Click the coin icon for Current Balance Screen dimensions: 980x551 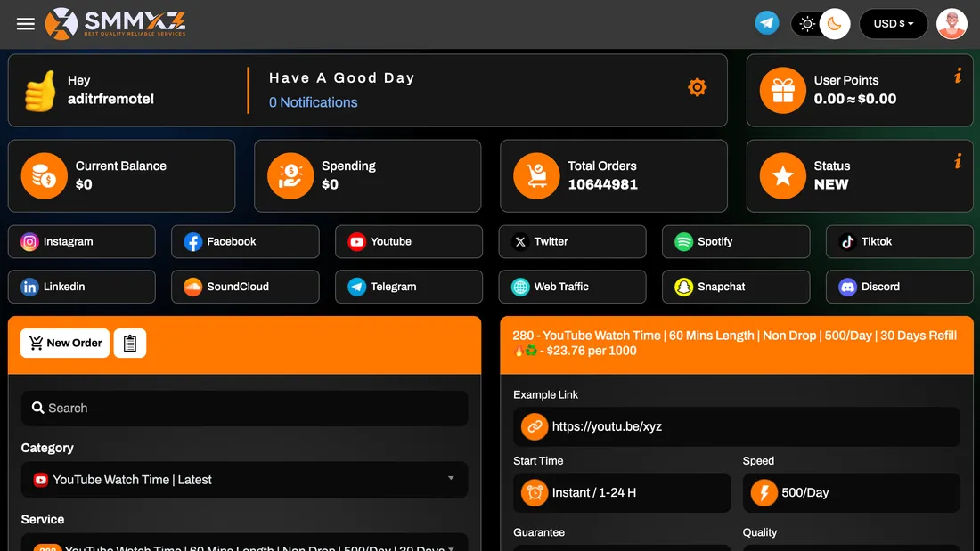click(x=45, y=175)
